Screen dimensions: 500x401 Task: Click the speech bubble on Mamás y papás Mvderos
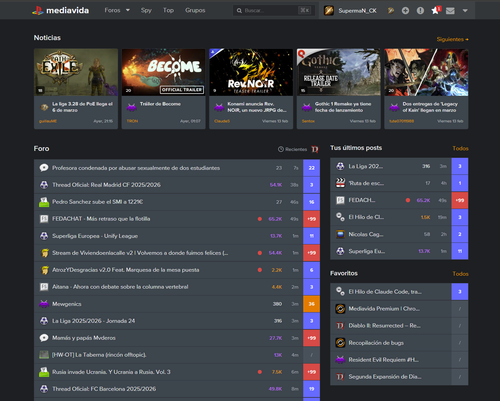[44, 338]
